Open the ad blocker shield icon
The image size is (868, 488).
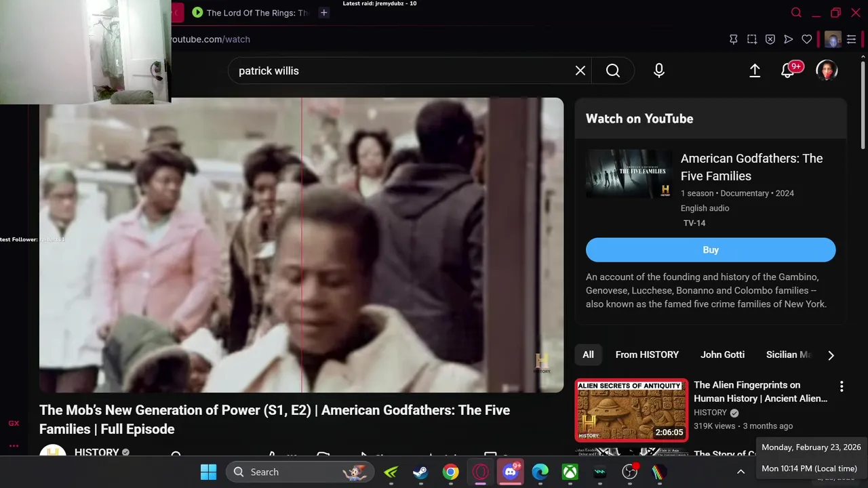tap(770, 39)
